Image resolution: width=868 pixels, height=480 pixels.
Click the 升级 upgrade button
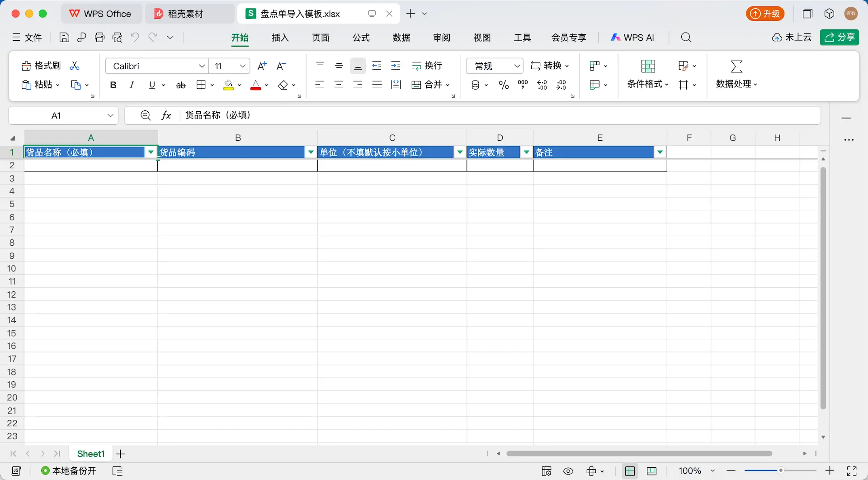[765, 14]
